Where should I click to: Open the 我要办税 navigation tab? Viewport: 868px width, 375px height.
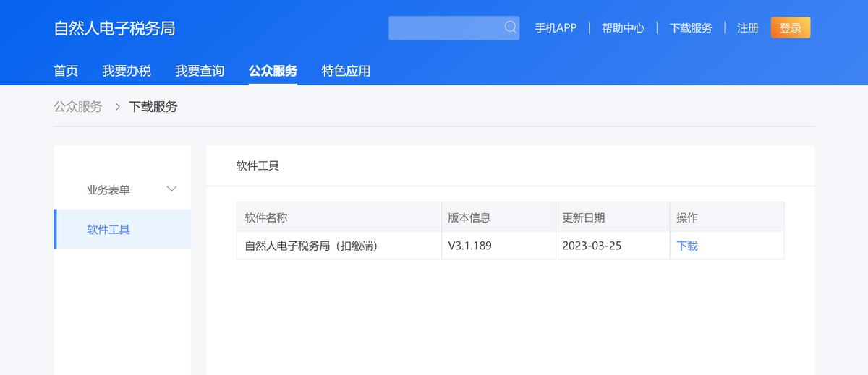click(127, 71)
